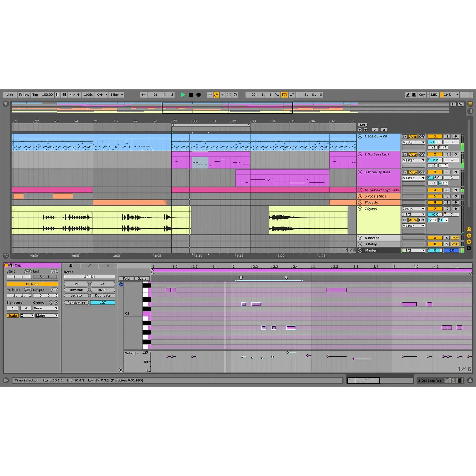
Task: Show the computer MIDI keyboard icon
Action: click(414, 95)
